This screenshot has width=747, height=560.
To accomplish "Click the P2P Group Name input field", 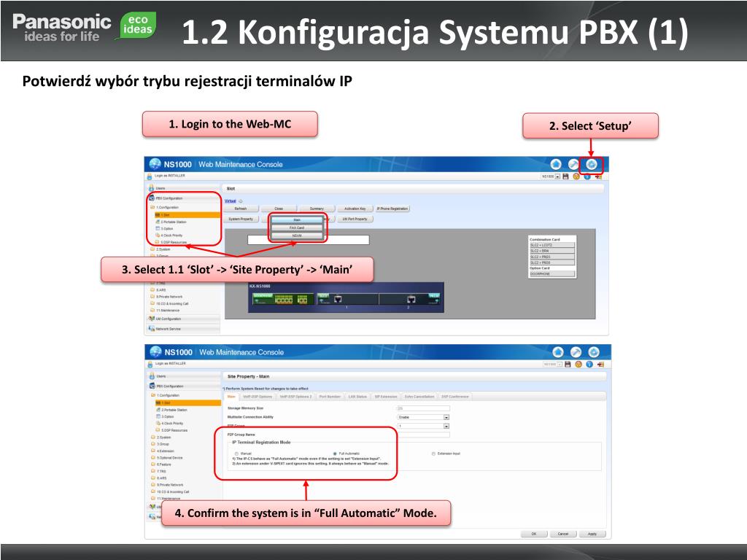I will coord(424,435).
